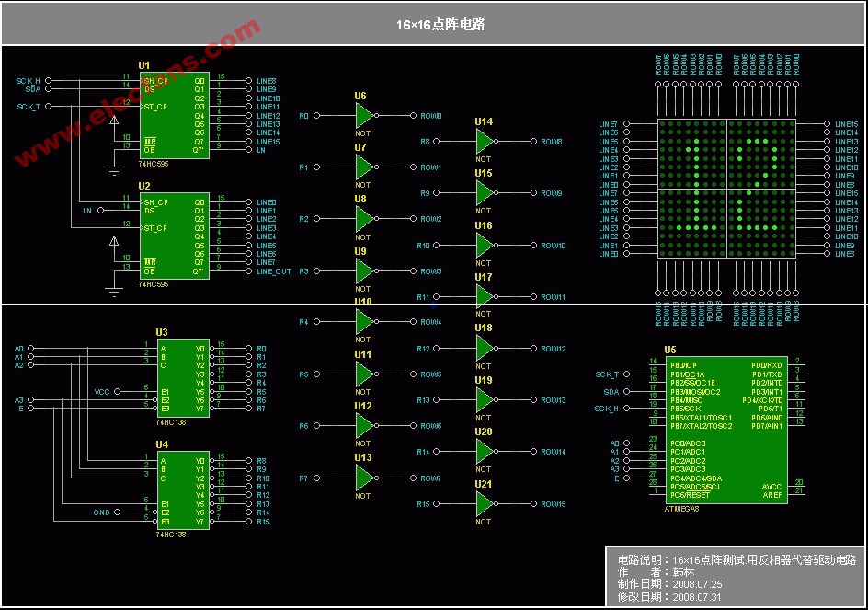Click the U14 inverter gate symbol
The height and width of the screenshot is (610, 868).
click(485, 142)
